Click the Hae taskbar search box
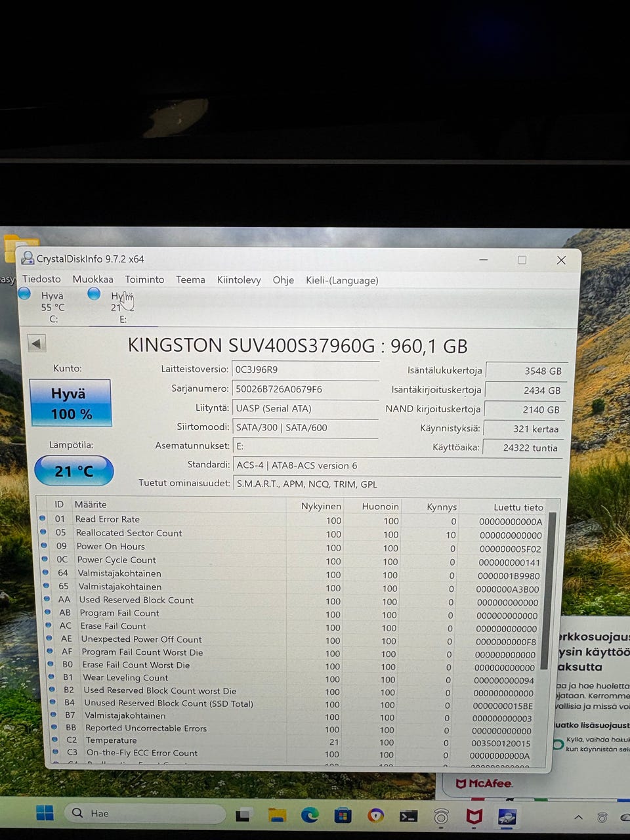The width and height of the screenshot is (630, 840). click(144, 813)
